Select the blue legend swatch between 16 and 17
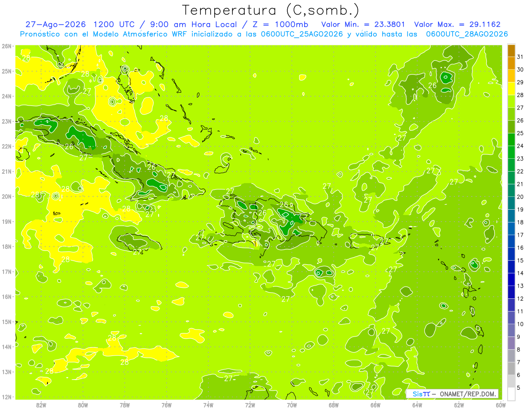 (x=511, y=241)
